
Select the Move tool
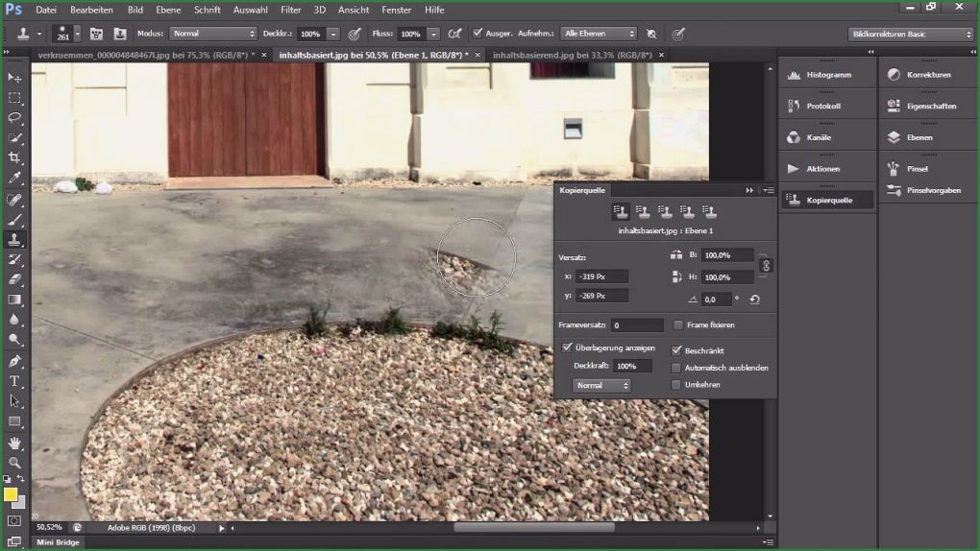pyautogui.click(x=14, y=78)
